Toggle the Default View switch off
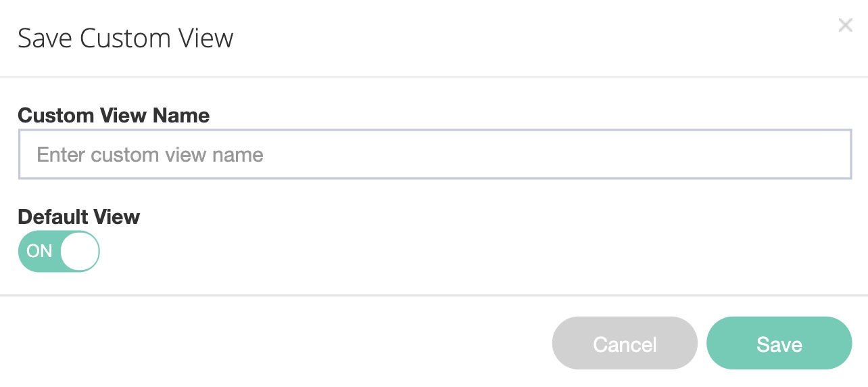 (x=59, y=251)
